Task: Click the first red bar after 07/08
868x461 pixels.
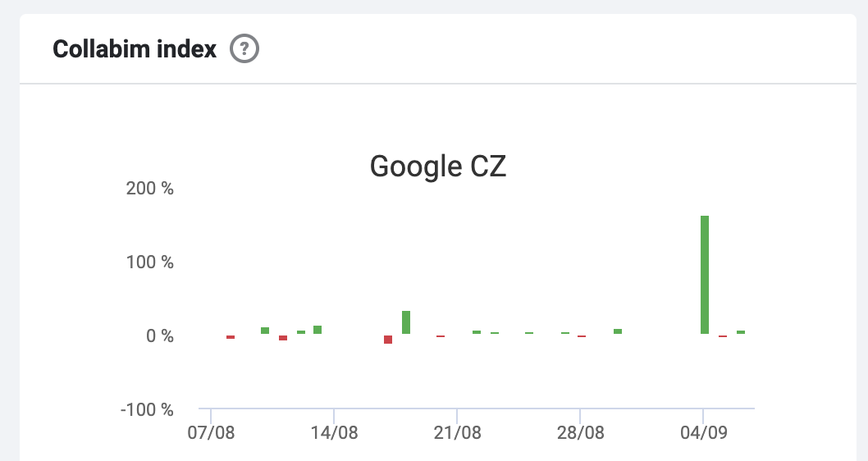Action: coord(231,337)
